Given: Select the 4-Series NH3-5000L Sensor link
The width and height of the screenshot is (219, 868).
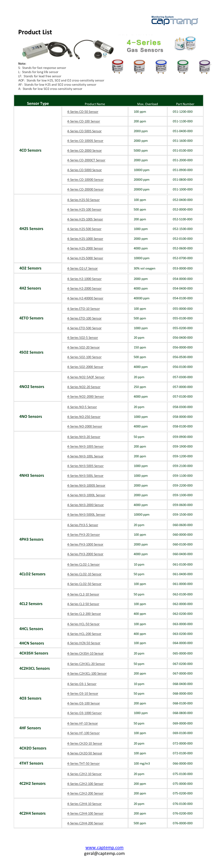Looking at the screenshot, I should click(x=86, y=515).
